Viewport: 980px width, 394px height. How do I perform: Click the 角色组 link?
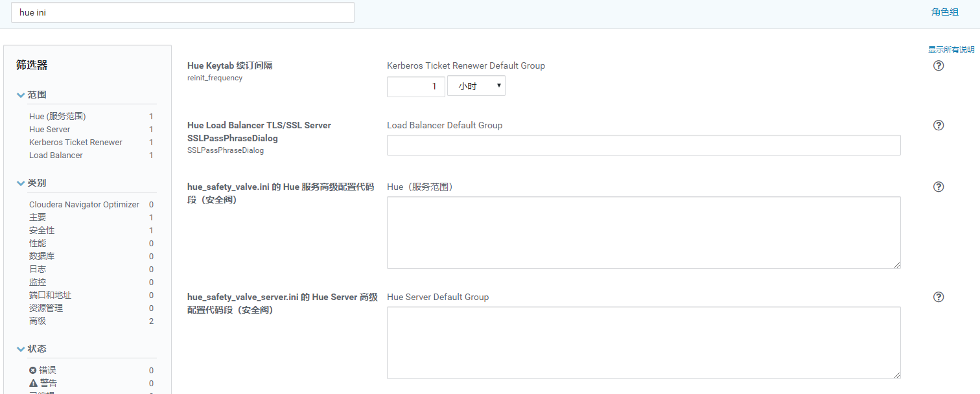pos(945,12)
